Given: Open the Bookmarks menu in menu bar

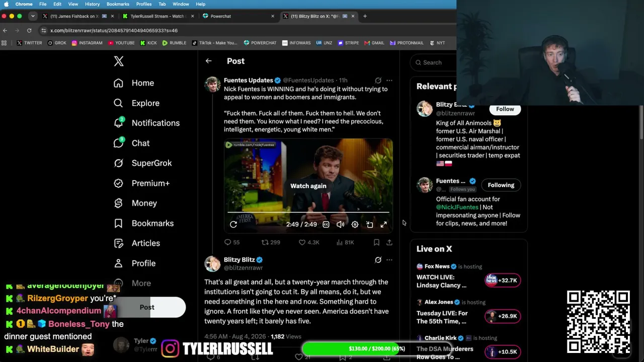Looking at the screenshot, I should [118, 4].
